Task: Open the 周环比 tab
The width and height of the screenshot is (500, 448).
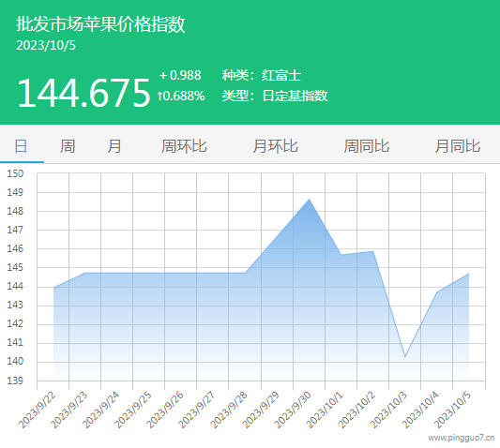Action: 184,146
